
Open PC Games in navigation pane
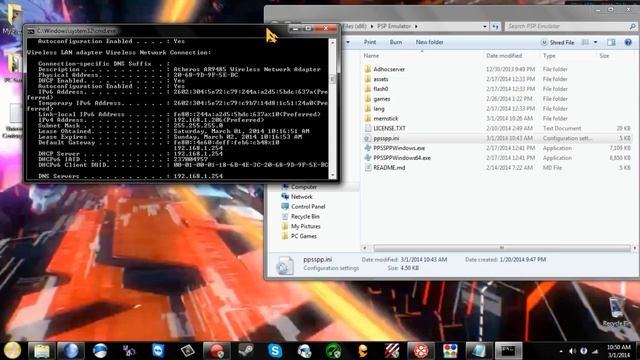coord(303,236)
